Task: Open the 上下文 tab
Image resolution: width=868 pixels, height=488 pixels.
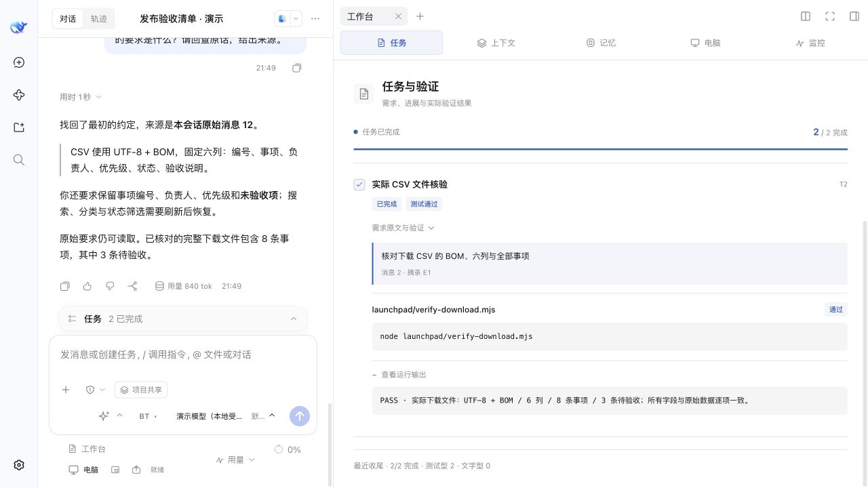Action: (x=496, y=43)
